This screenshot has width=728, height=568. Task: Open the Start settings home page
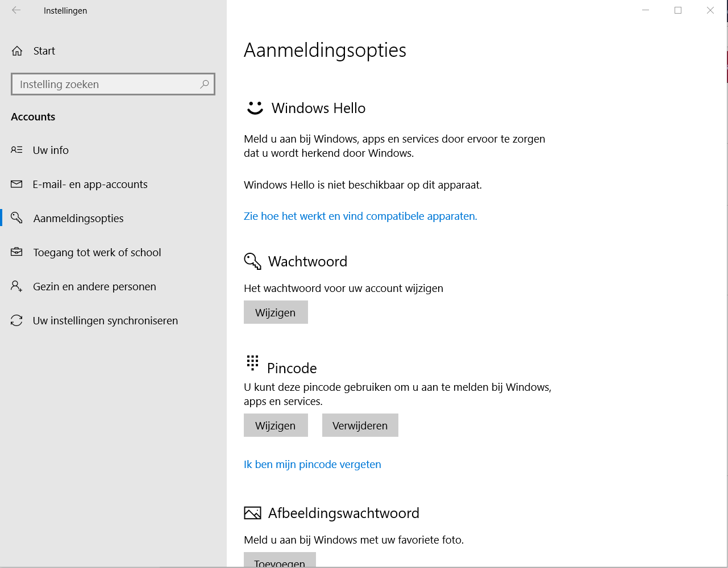[x=113, y=51]
